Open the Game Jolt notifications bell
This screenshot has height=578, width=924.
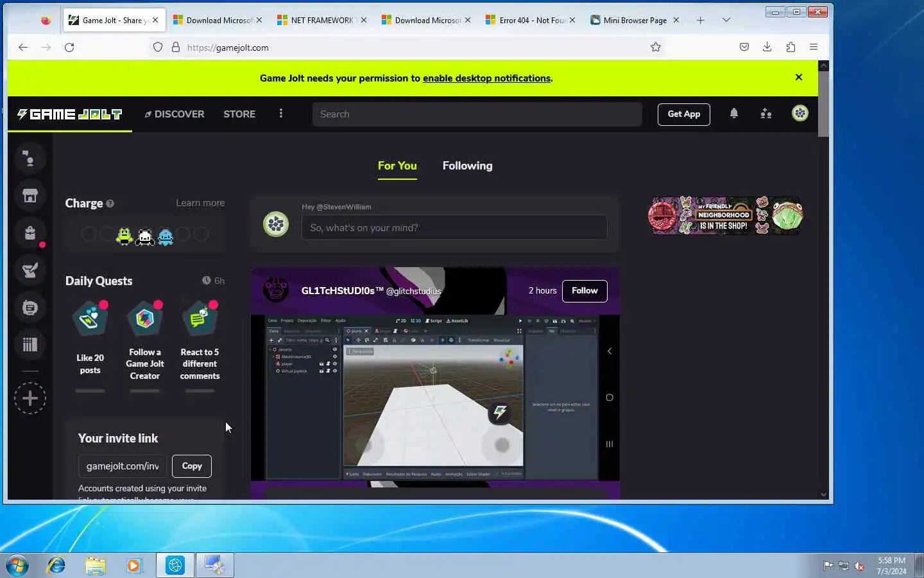coord(734,114)
